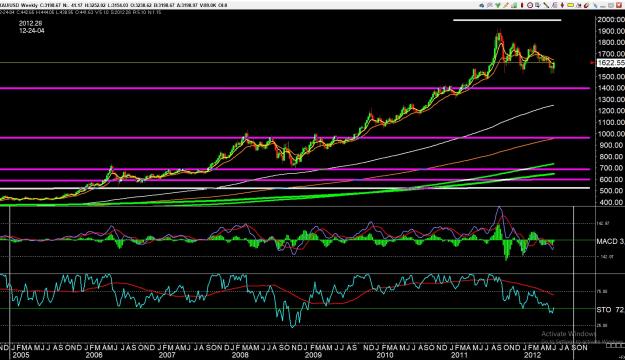Click the 2000.00 price axis label
This screenshot has height=360, width=625.
click(611, 20)
